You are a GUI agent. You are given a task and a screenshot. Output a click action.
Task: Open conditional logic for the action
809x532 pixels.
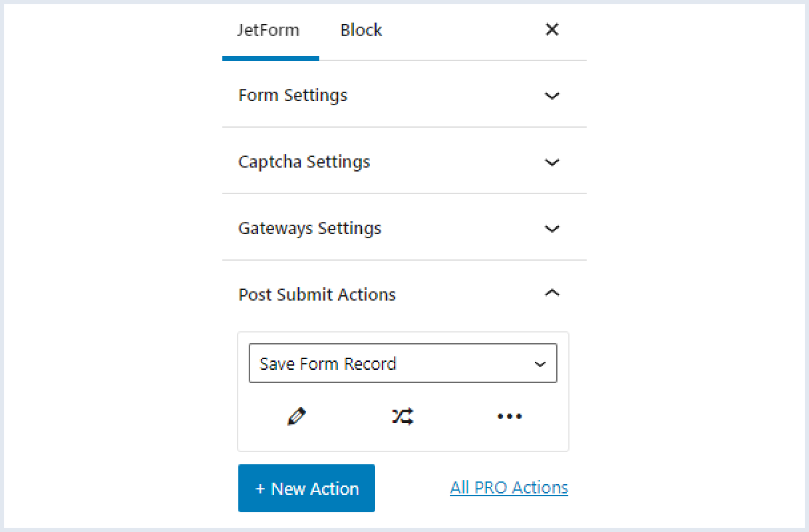[402, 416]
